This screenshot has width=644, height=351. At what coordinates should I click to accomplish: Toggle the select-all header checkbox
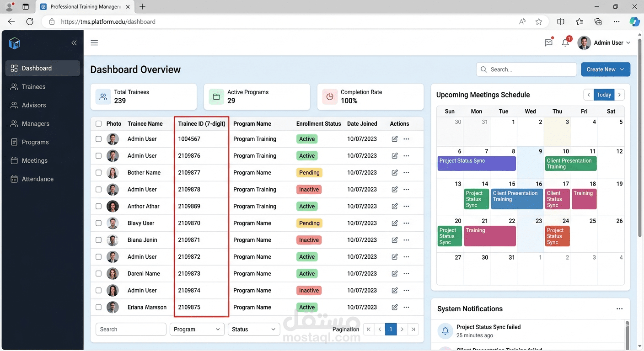[x=98, y=124]
